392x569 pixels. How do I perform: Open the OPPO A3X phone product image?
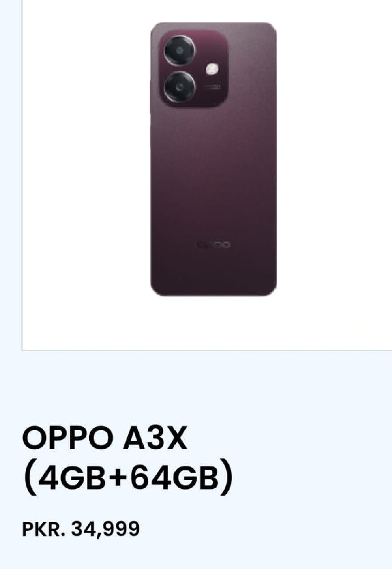[213, 159]
